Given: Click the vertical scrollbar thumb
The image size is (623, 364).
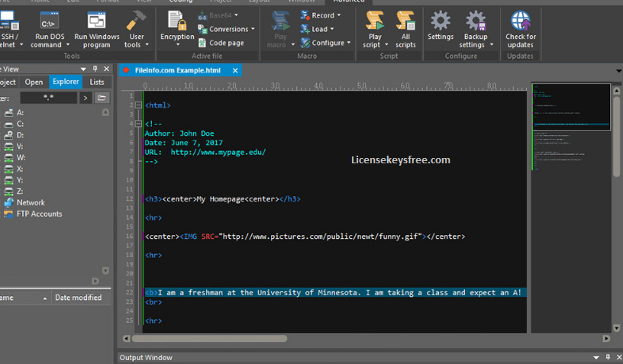Looking at the screenshot, I should (x=617, y=136).
